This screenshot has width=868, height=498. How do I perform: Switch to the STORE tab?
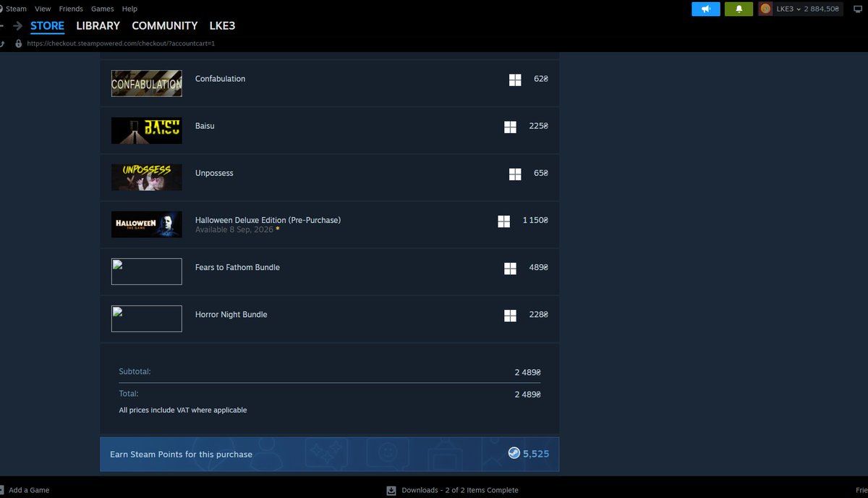tap(47, 25)
